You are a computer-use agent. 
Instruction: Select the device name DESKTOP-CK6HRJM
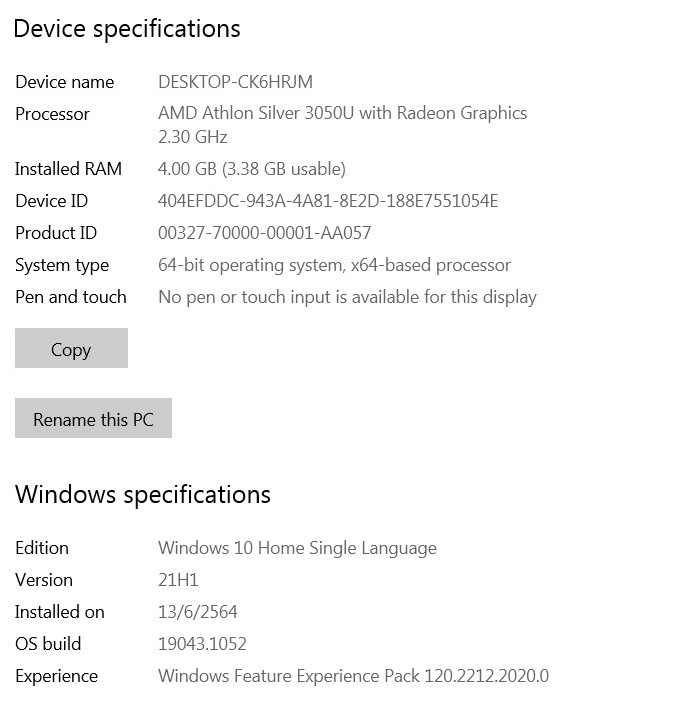coord(235,82)
